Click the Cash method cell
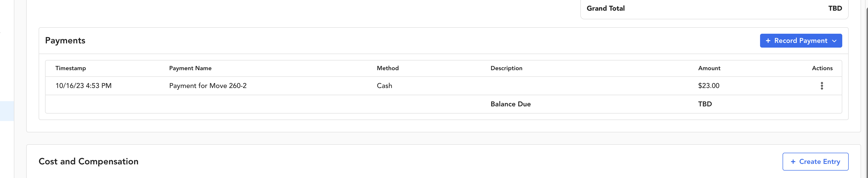Viewport: 868px width, 178px height. click(x=384, y=86)
